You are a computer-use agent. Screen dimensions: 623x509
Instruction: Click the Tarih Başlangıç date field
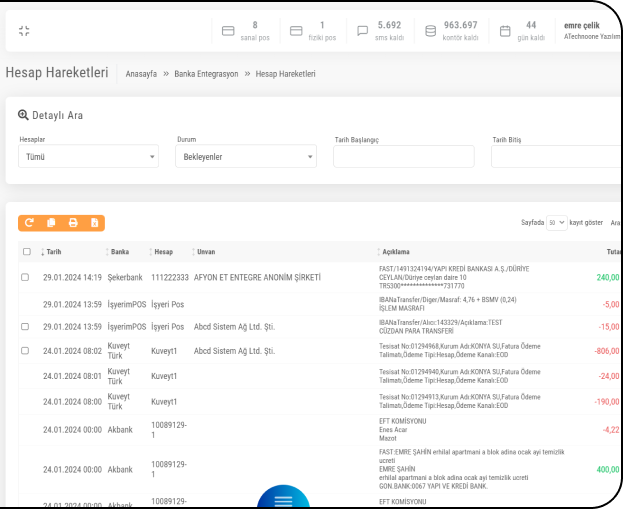pyautogui.click(x=404, y=157)
